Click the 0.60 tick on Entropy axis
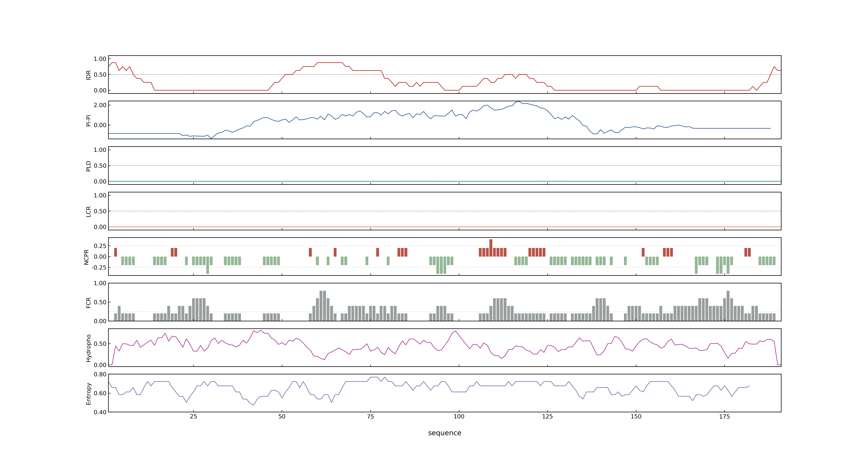Screen dimensions: 868x463 click(x=100, y=393)
